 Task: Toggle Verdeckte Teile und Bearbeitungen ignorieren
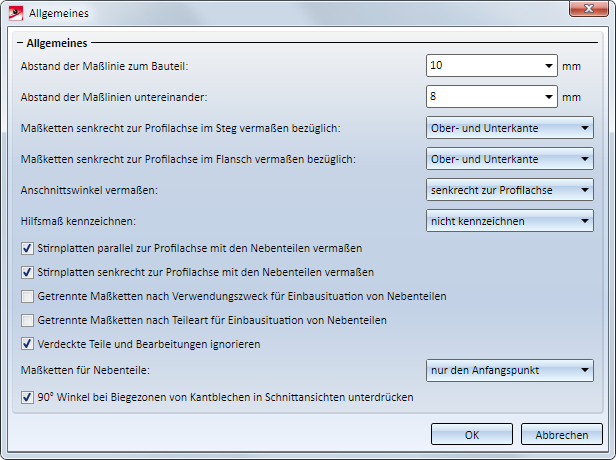[27, 344]
